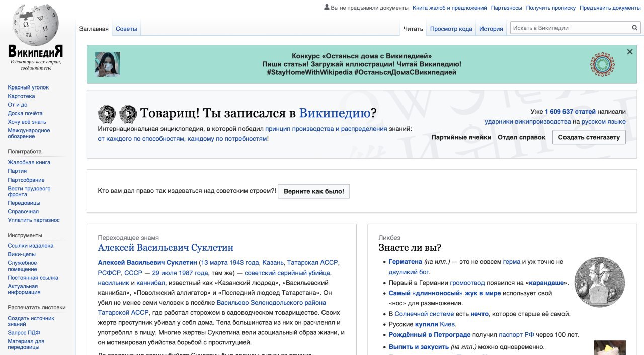Viewport: 644px width, 355px height.
Task: Click 'Уплатить партвзнос' sidebar link
Action: point(34,220)
